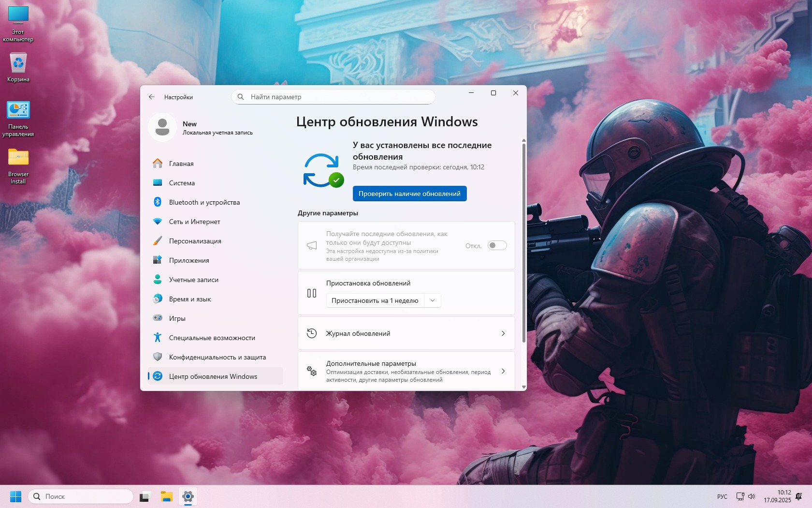Open the Bluetooth and devices icon
812x508 pixels.
point(158,202)
